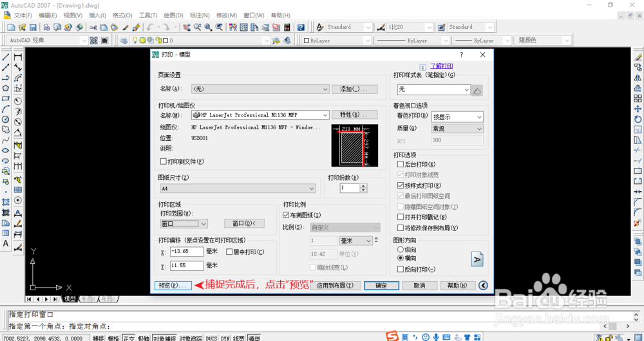This screenshot has height=341, width=644.
Task: Enable the 后台打印 checkbox
Action: click(401, 164)
